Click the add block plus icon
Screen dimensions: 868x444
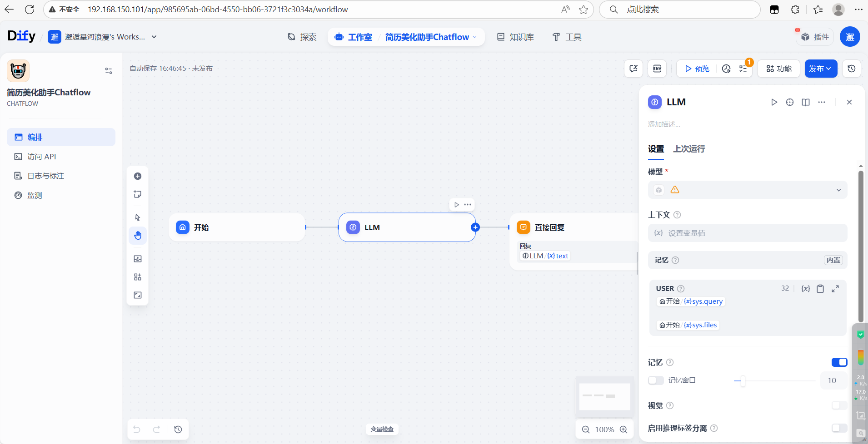[x=138, y=176]
